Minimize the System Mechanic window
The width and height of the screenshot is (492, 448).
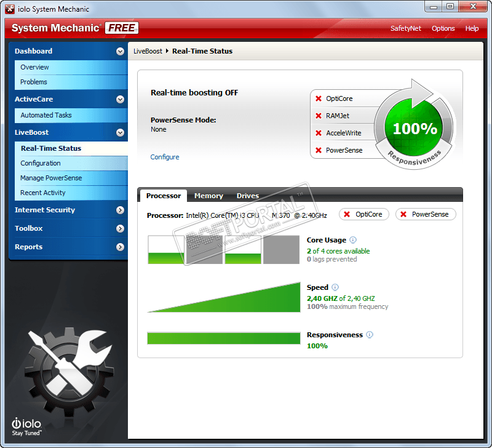(x=434, y=7)
